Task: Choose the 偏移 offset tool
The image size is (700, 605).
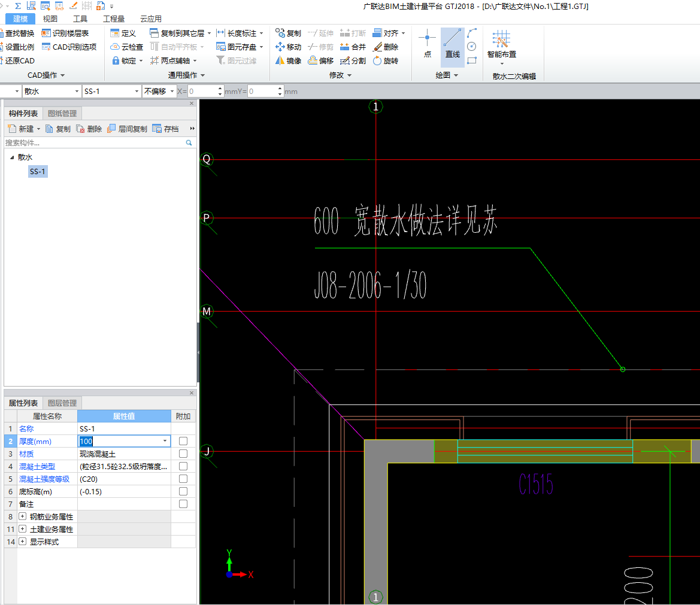Action: pyautogui.click(x=321, y=60)
